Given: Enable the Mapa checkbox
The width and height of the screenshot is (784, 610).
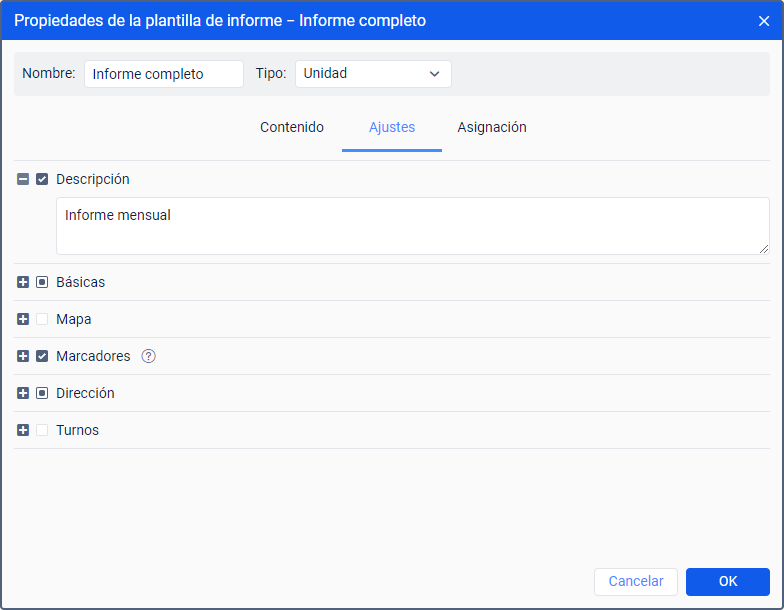Looking at the screenshot, I should (x=42, y=319).
